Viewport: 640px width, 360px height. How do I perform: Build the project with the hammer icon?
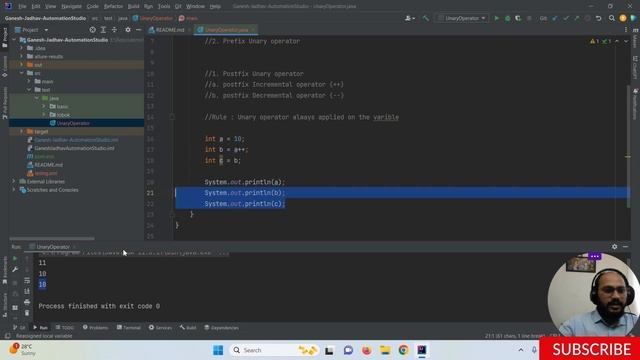coord(426,18)
